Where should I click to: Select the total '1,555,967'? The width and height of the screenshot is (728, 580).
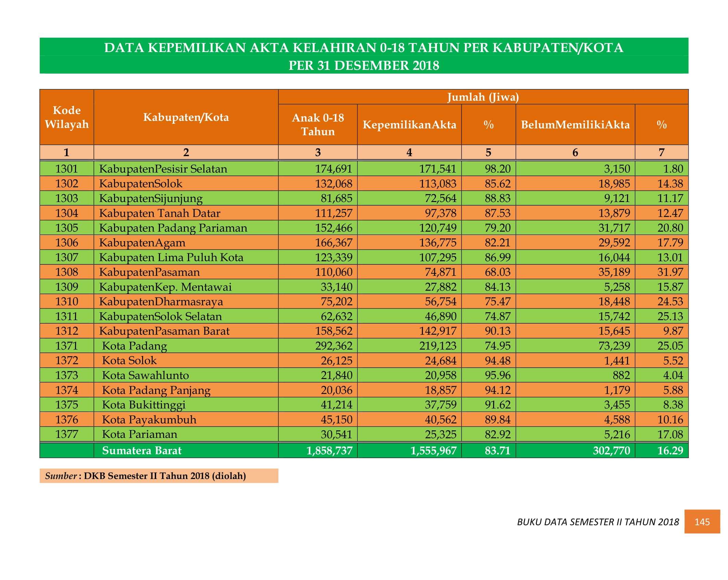tap(434, 450)
